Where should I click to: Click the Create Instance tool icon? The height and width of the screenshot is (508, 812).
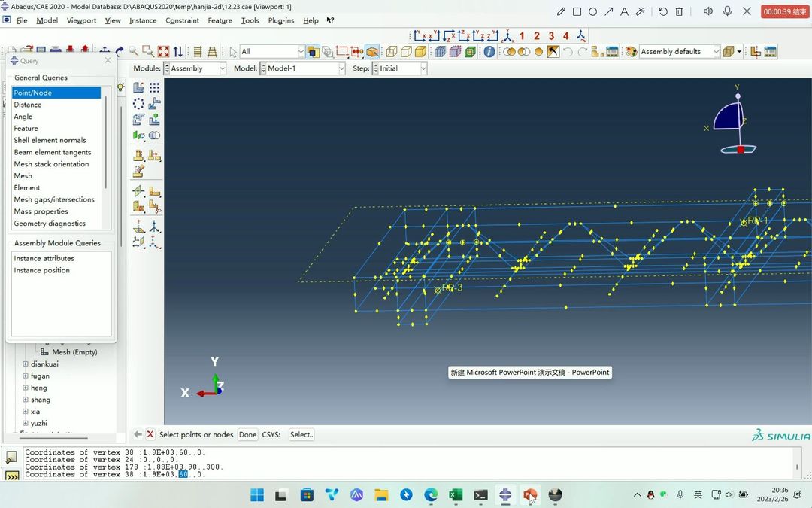point(138,88)
